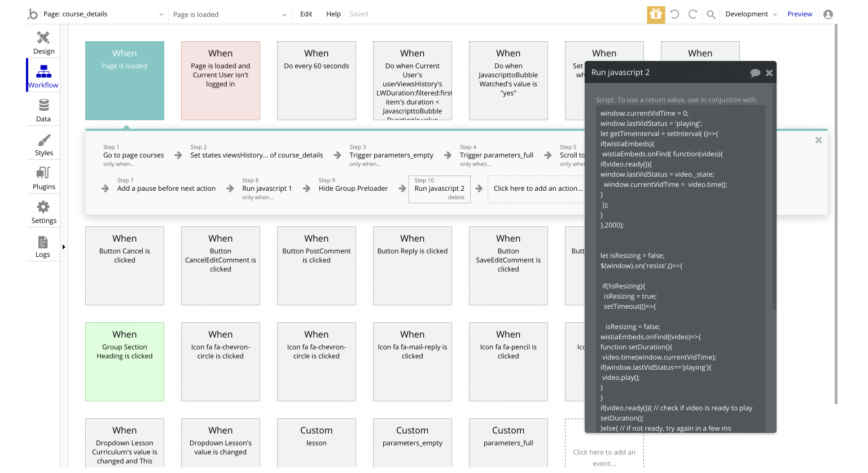The height and width of the screenshot is (473, 868).
Task: Open the Edit menu
Action: point(306,14)
